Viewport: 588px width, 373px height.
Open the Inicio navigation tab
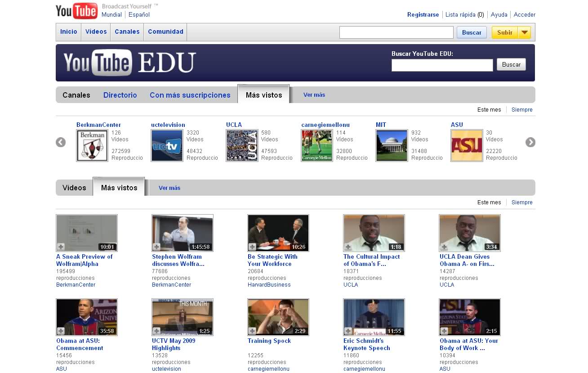[x=69, y=31]
